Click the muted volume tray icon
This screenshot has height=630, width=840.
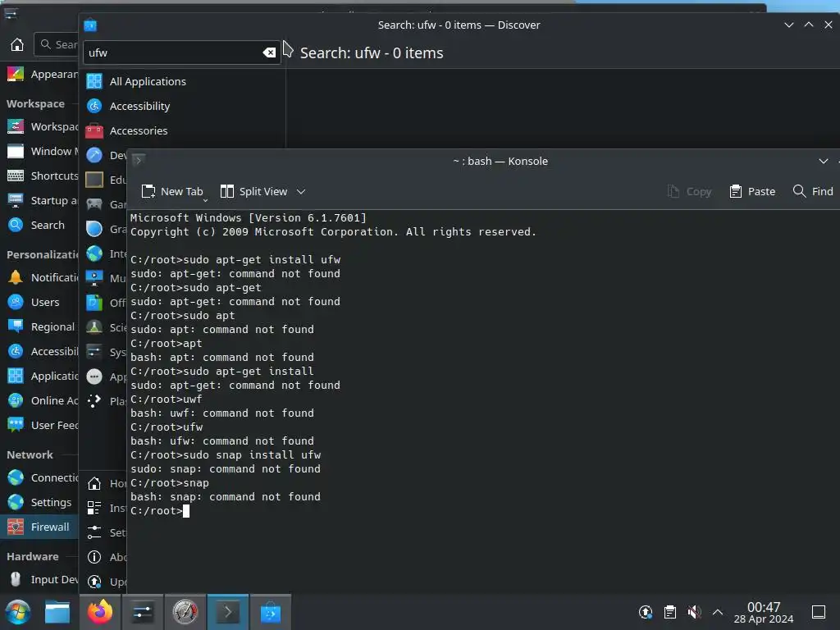tap(694, 612)
